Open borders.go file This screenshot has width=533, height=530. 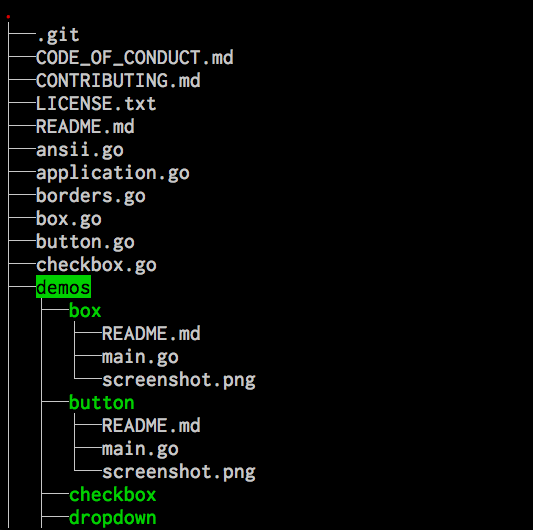91,196
